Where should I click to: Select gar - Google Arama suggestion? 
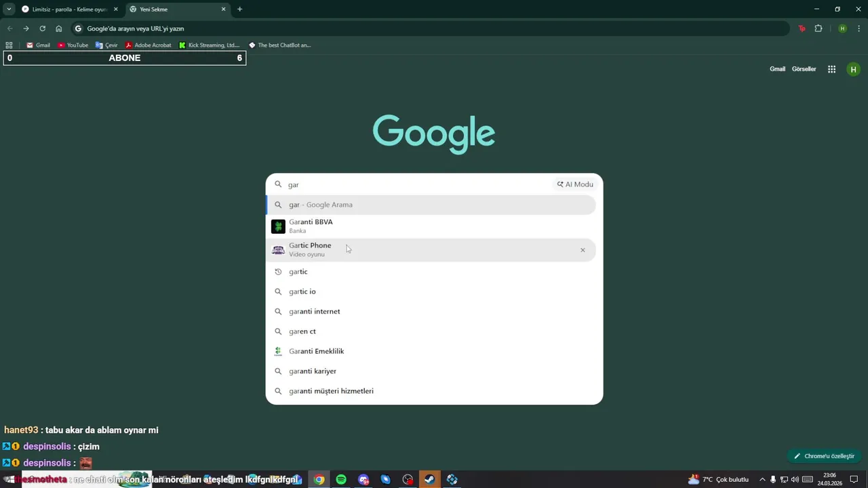click(x=431, y=205)
